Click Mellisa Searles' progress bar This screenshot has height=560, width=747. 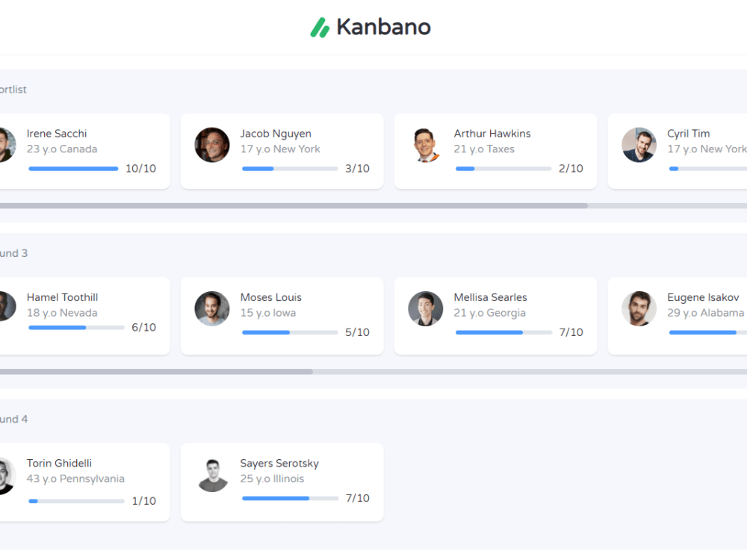(x=503, y=332)
